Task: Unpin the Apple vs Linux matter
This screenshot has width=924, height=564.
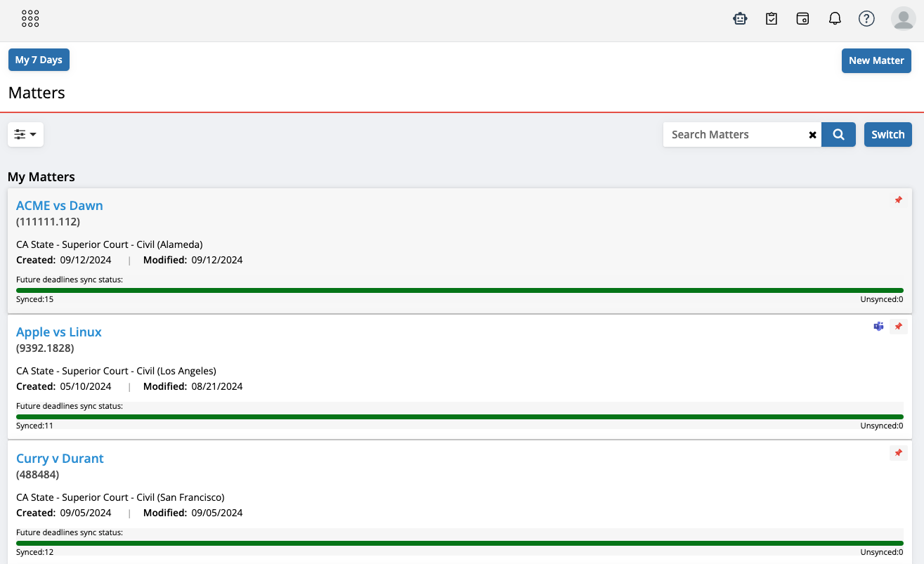Action: [x=898, y=327]
